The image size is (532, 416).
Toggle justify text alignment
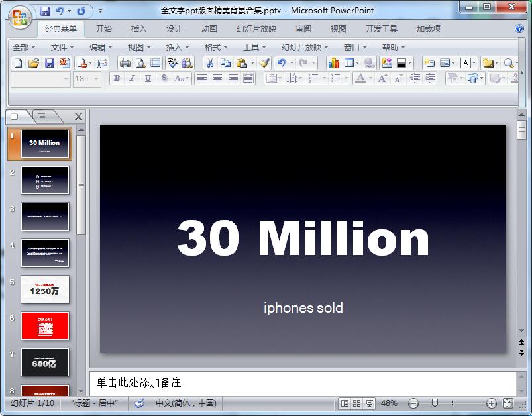click(248, 79)
